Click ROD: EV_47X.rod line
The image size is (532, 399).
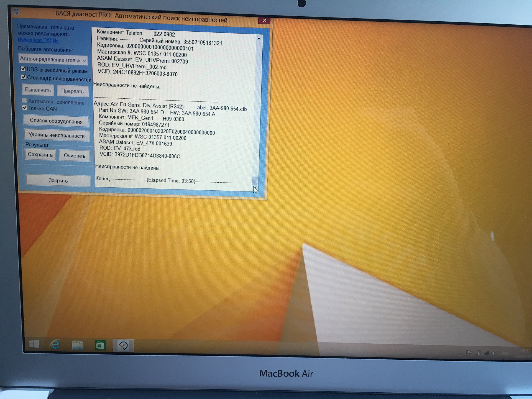coord(120,148)
